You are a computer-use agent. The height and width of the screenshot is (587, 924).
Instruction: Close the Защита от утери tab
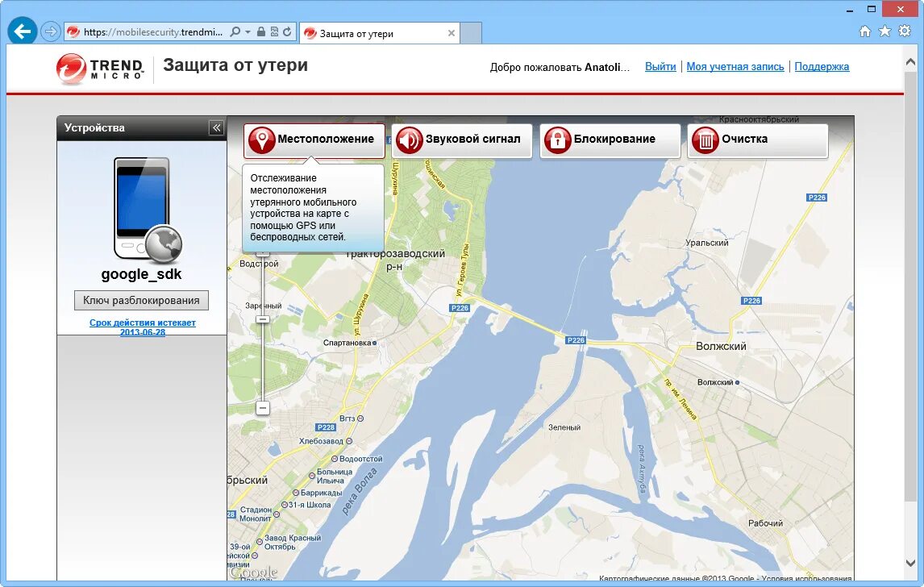452,33
